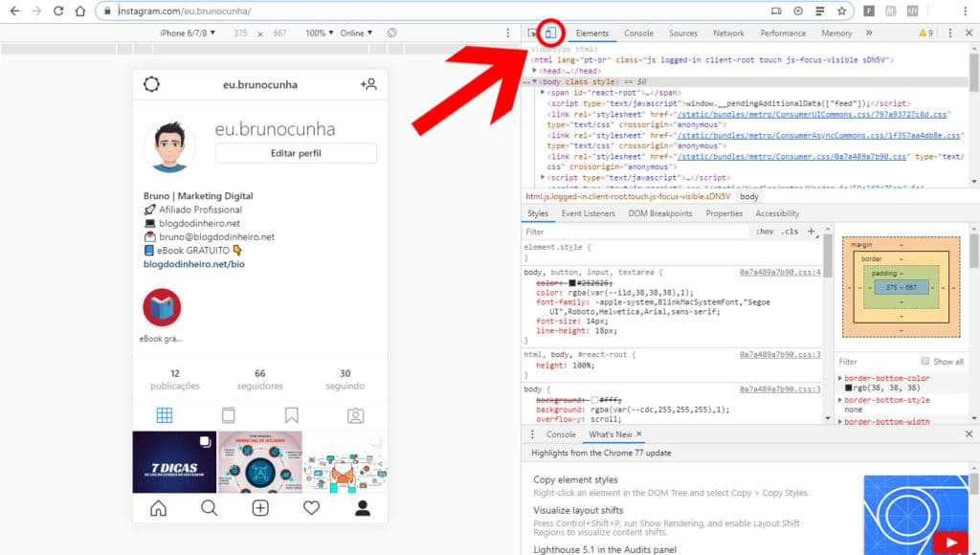
Task: Close the bottom drawer panel
Action: [969, 433]
